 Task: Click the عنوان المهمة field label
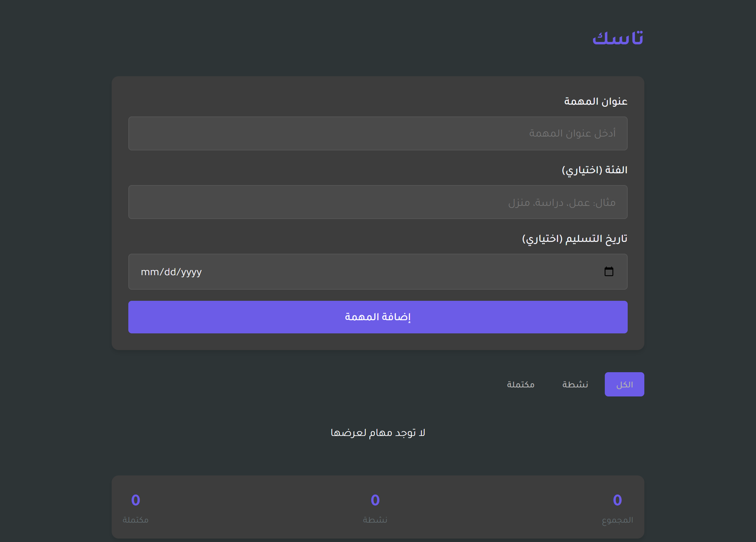(x=595, y=101)
